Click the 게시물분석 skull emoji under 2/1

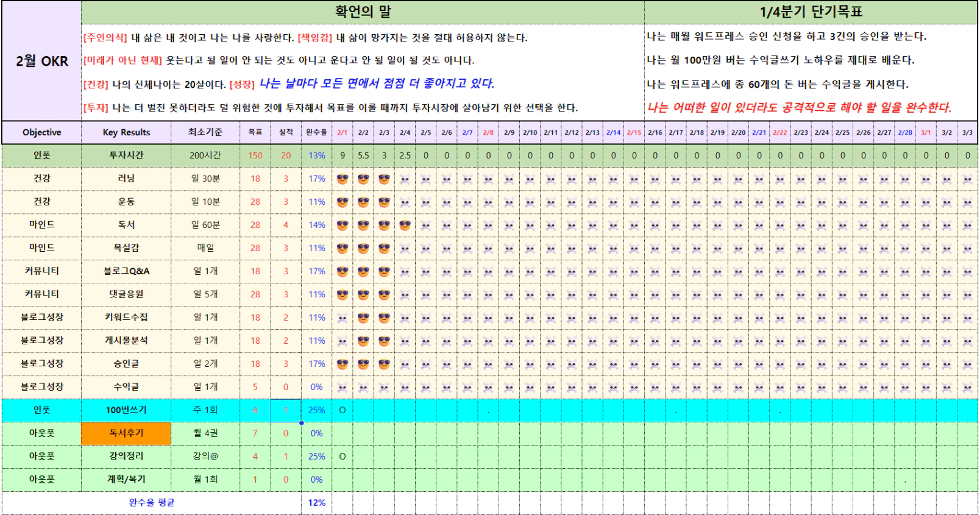tap(343, 341)
